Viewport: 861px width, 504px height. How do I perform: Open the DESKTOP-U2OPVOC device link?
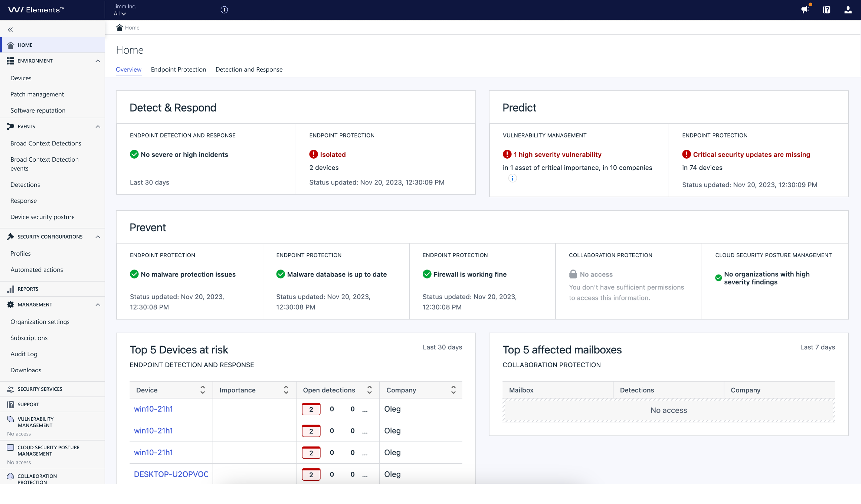[171, 474]
